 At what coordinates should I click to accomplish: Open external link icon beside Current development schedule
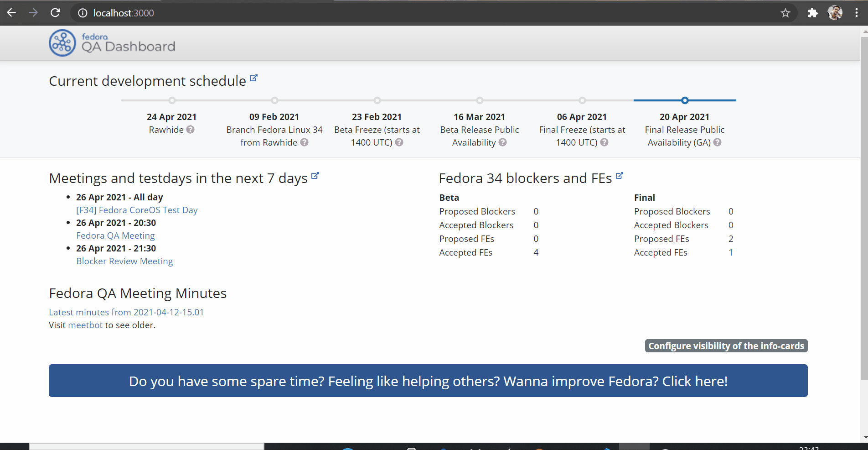click(x=253, y=78)
